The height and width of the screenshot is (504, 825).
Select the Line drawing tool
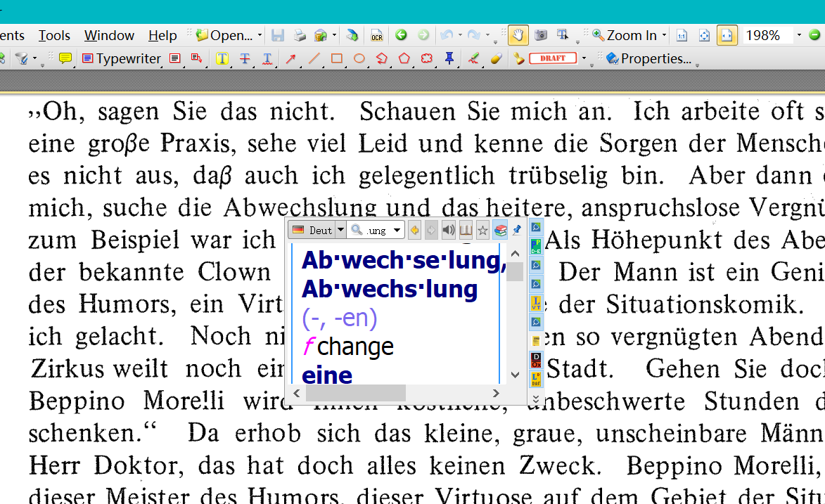314,58
